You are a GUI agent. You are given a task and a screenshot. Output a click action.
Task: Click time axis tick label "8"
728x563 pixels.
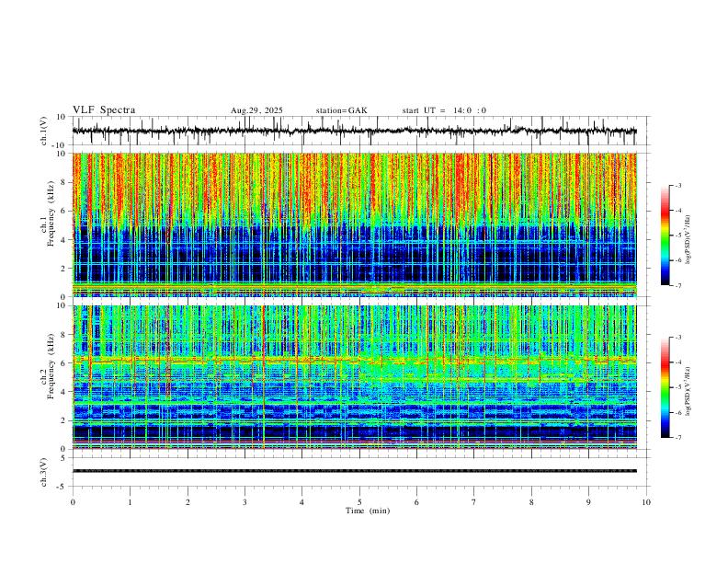point(531,502)
